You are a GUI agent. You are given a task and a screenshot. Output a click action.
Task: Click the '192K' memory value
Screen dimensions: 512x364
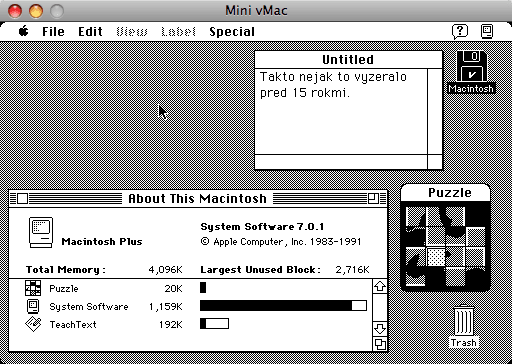pos(171,325)
